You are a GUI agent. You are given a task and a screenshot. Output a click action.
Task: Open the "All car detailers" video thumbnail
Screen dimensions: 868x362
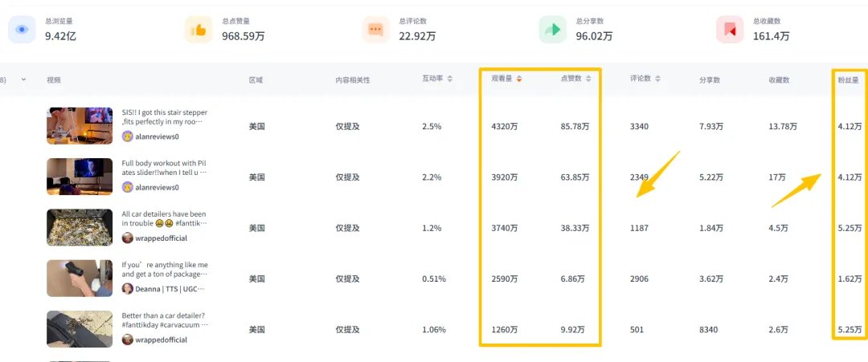click(80, 228)
